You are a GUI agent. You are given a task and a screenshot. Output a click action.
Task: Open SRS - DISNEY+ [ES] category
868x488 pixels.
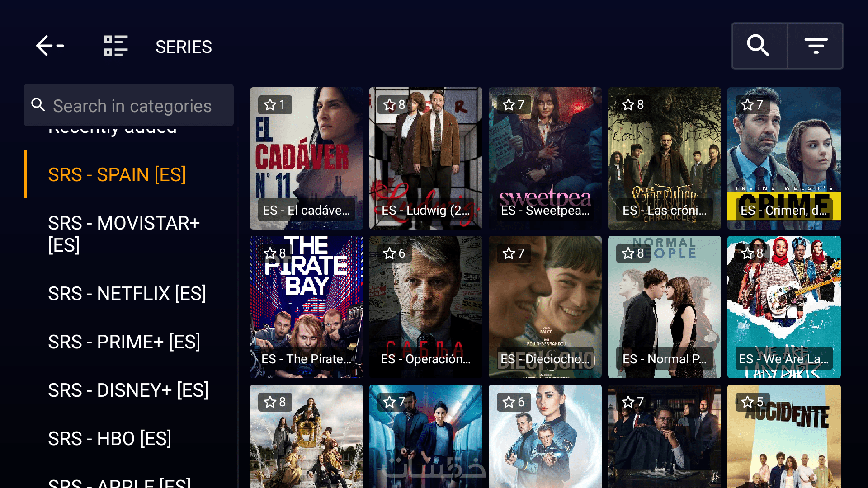click(129, 390)
